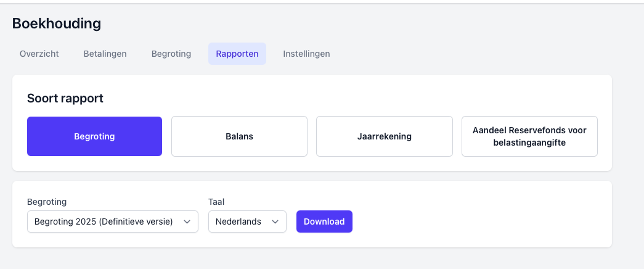The width and height of the screenshot is (644, 269).
Task: Pick the Jaarrekening report type
Action: click(384, 136)
